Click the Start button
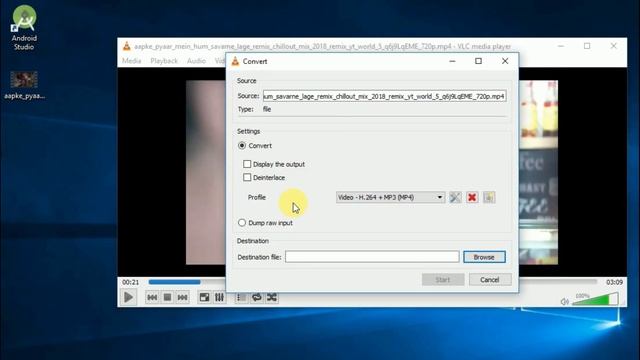 [443, 280]
